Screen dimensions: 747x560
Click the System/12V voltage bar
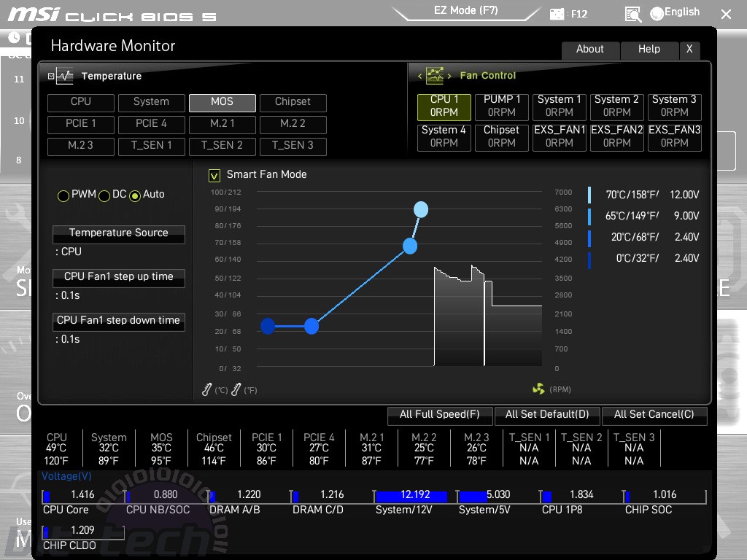click(411, 497)
